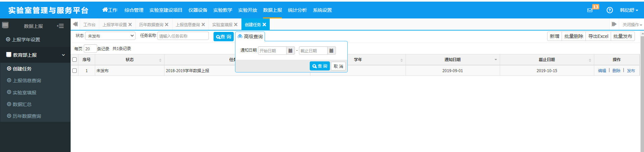Close the 创建任务 tab
This screenshot has width=644, height=152.
coord(264,24)
